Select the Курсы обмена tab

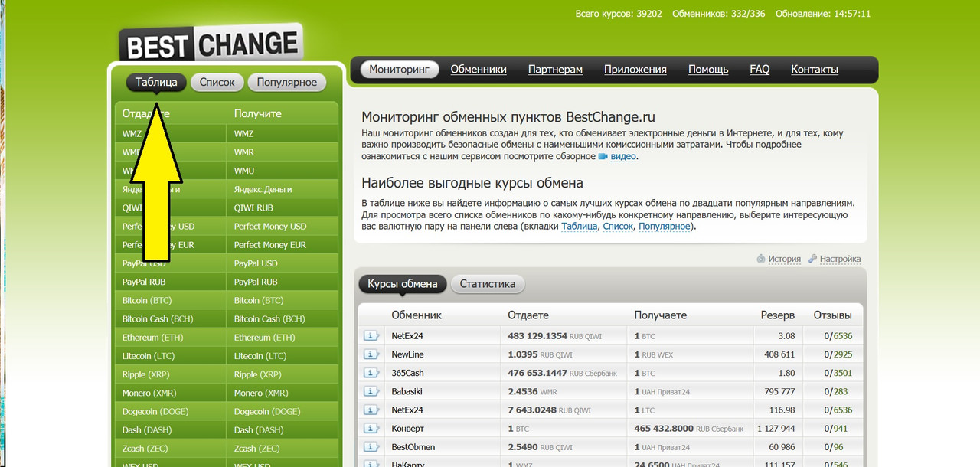pos(403,284)
